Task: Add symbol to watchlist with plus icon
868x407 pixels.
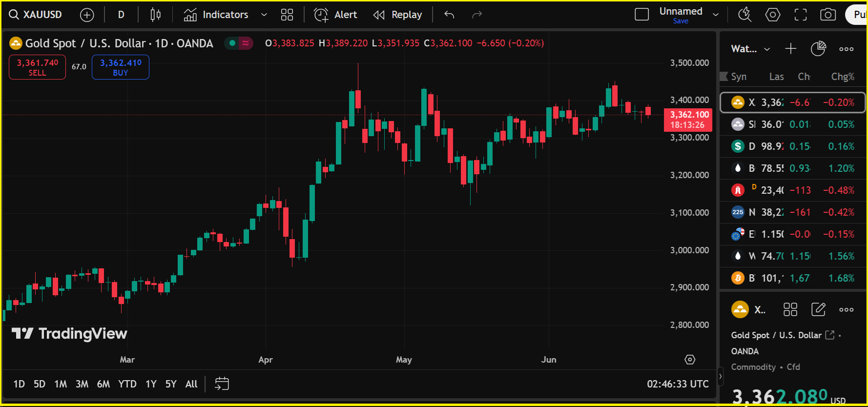Action: [x=790, y=49]
